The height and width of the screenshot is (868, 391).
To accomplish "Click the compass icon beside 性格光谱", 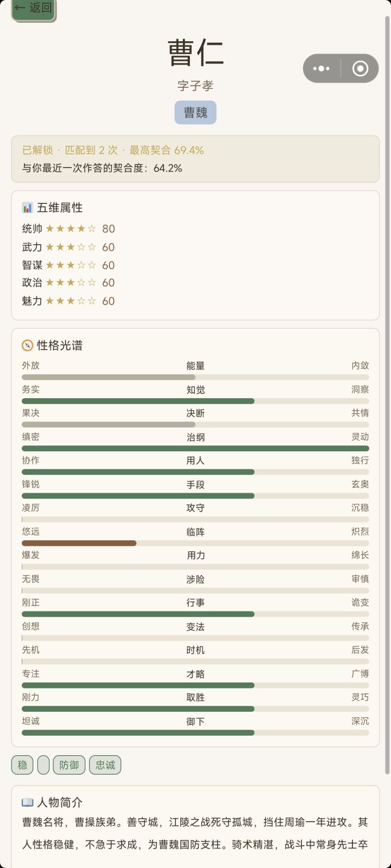I will tap(27, 346).
